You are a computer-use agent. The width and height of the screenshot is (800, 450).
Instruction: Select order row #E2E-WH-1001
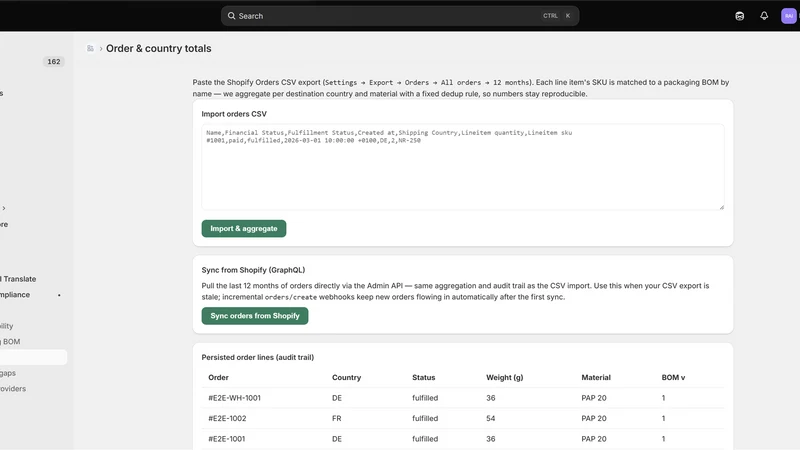point(463,398)
